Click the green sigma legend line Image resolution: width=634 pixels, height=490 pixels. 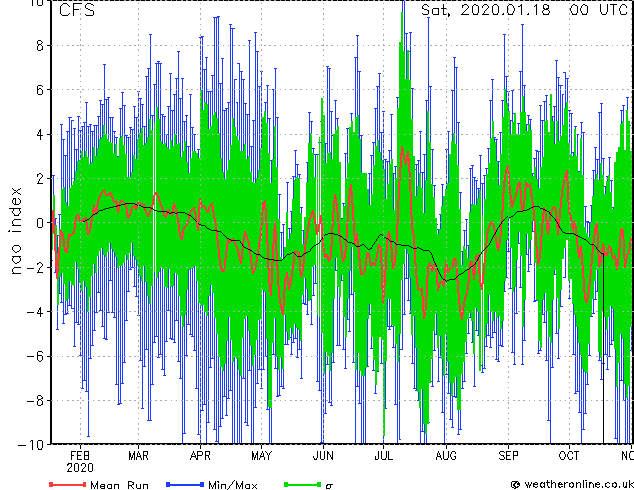[303, 484]
